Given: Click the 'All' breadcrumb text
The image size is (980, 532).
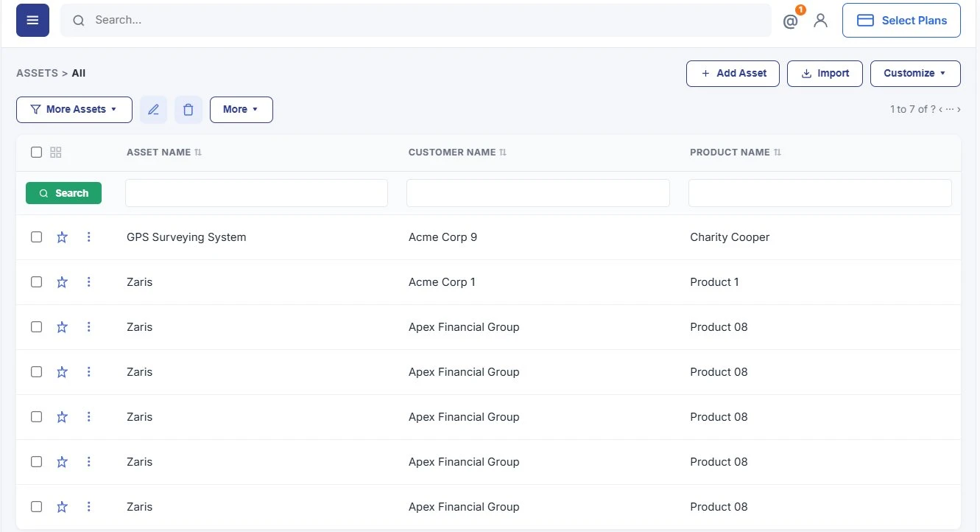Looking at the screenshot, I should pos(79,73).
